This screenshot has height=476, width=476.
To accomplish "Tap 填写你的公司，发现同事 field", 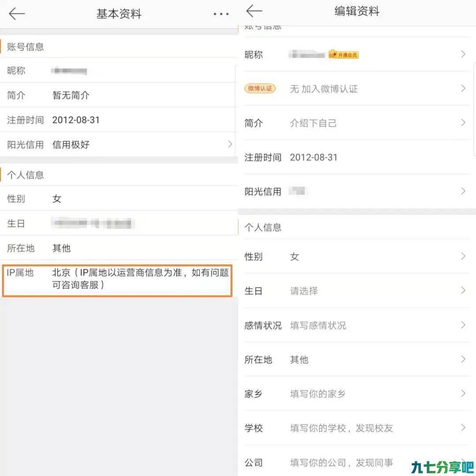I will pos(342,463).
